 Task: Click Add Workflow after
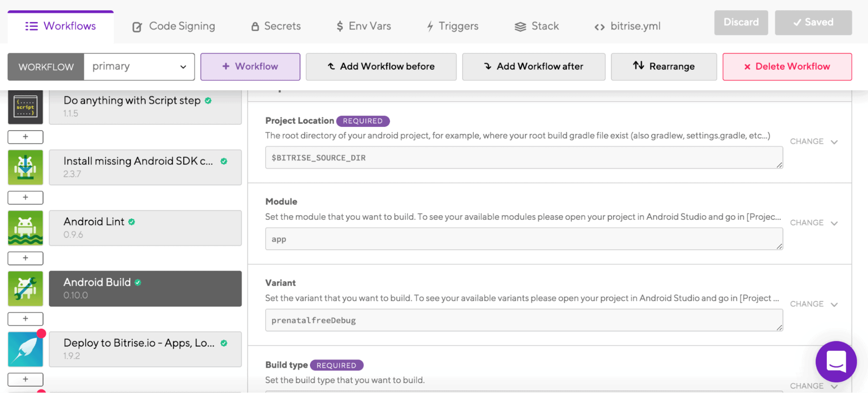534,67
